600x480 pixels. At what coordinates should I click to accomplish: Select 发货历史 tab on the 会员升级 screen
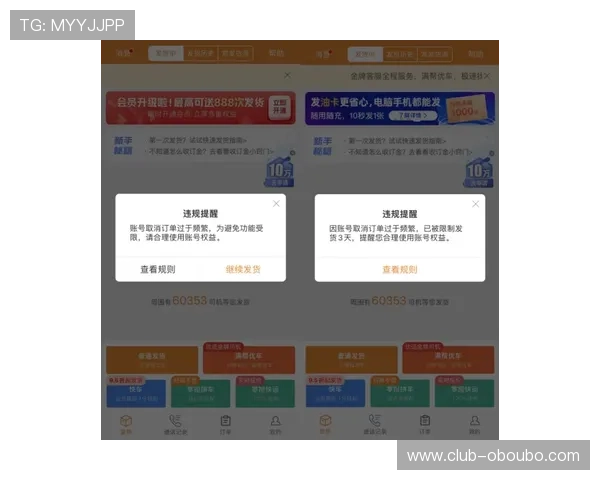click(x=201, y=53)
